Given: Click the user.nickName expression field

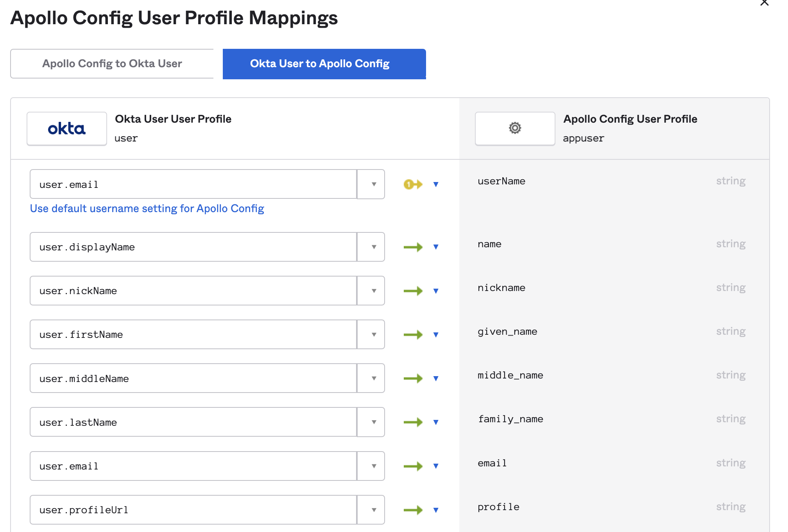Looking at the screenshot, I should click(x=193, y=291).
